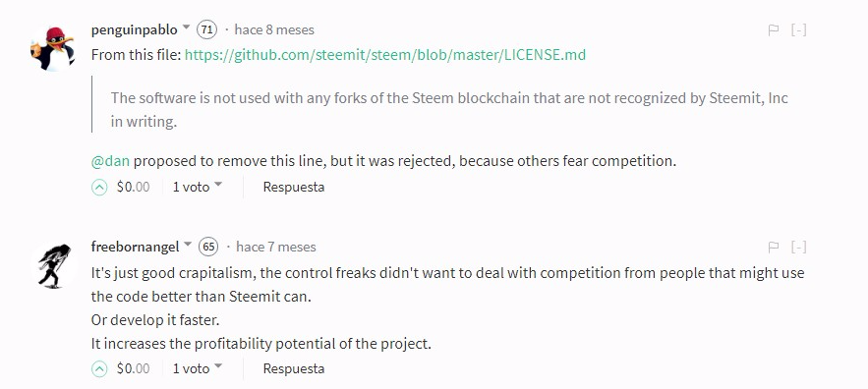Click Respuesta under freebornangel's comment
Viewport: 868px width, 389px height.
coord(293,368)
